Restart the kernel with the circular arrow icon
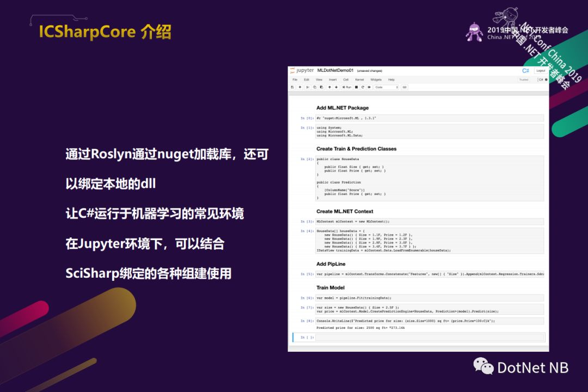The height and width of the screenshot is (392, 588). coord(363,88)
